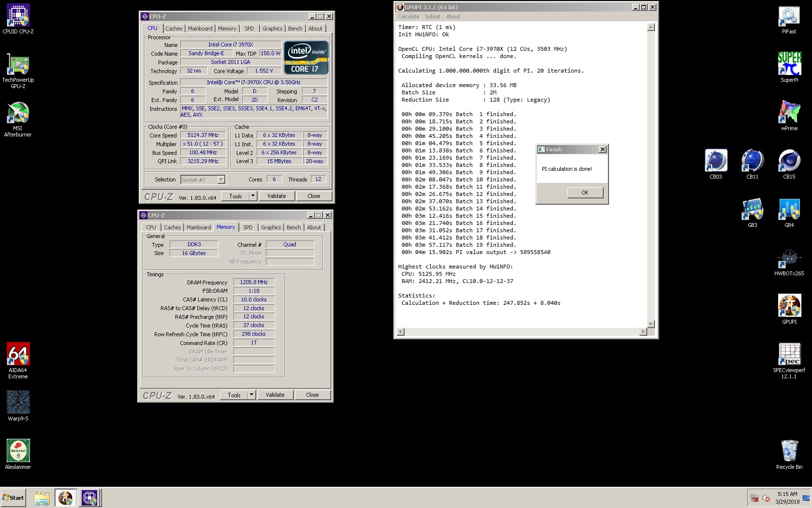Open the CB03 Cinebench shortcut
This screenshot has width=812, height=508.
pyautogui.click(x=716, y=164)
